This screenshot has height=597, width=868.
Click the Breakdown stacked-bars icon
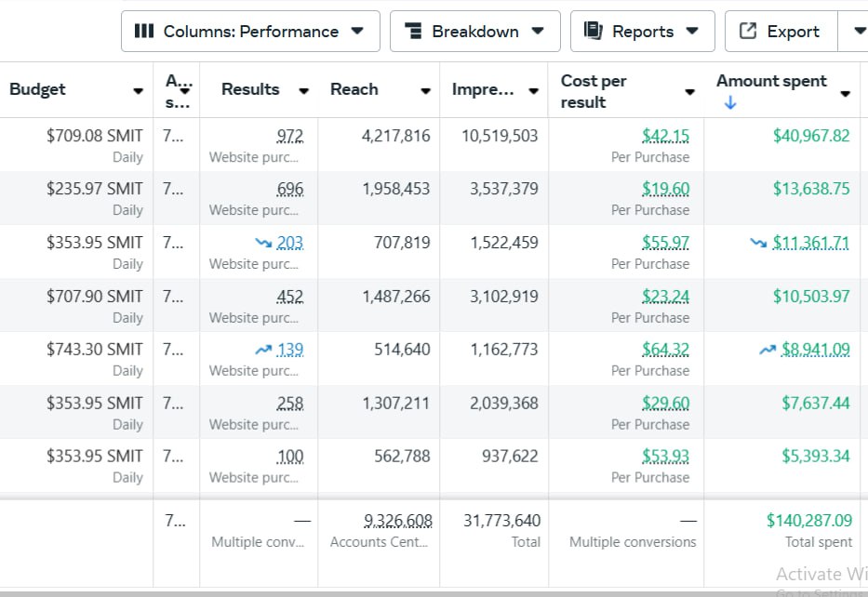point(413,32)
